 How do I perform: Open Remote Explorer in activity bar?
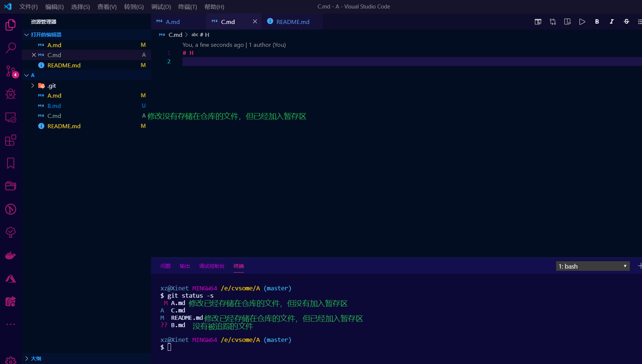point(11,117)
